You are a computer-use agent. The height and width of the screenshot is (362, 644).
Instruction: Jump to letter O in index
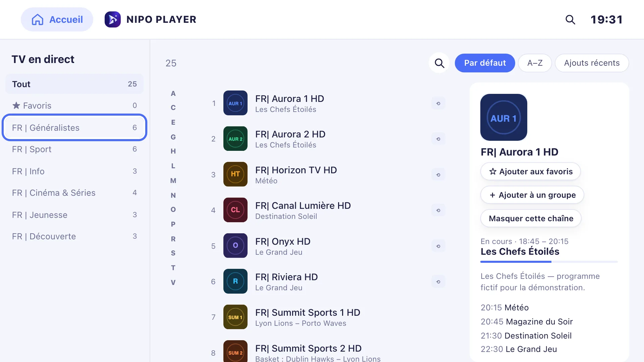pos(173,209)
